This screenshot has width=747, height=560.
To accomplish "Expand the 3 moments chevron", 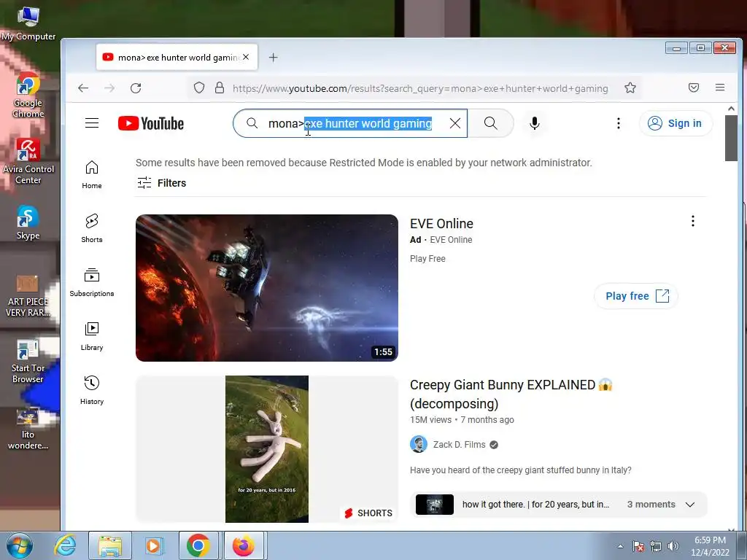I will [x=690, y=505].
